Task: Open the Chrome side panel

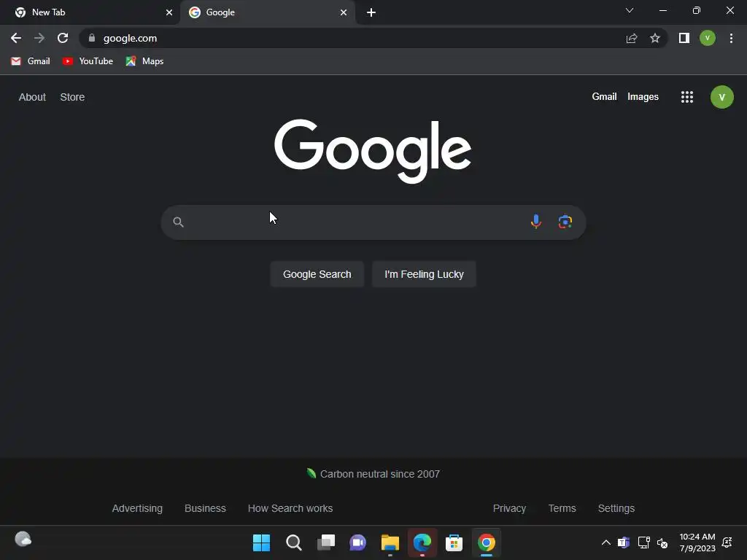Action: point(684,38)
